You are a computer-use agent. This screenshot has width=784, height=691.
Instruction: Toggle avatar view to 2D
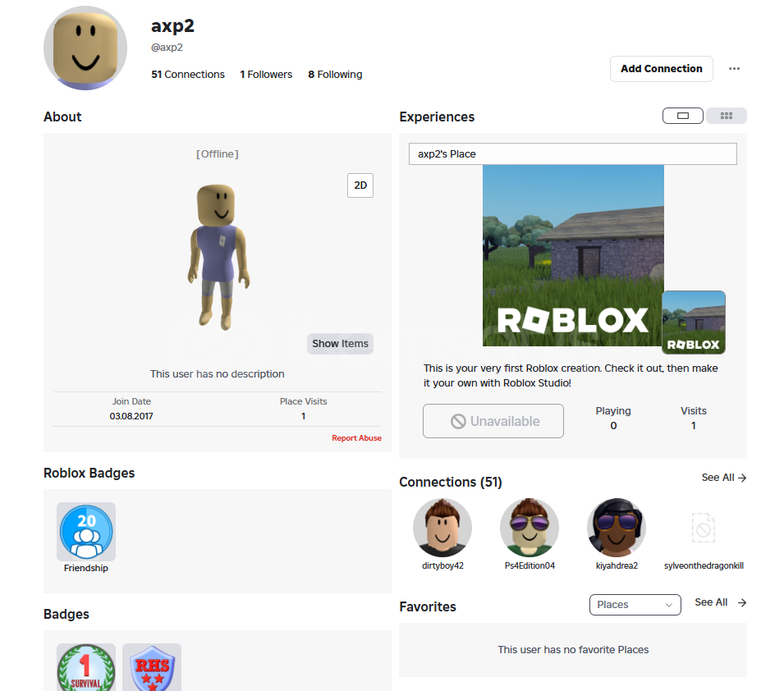pyautogui.click(x=360, y=185)
